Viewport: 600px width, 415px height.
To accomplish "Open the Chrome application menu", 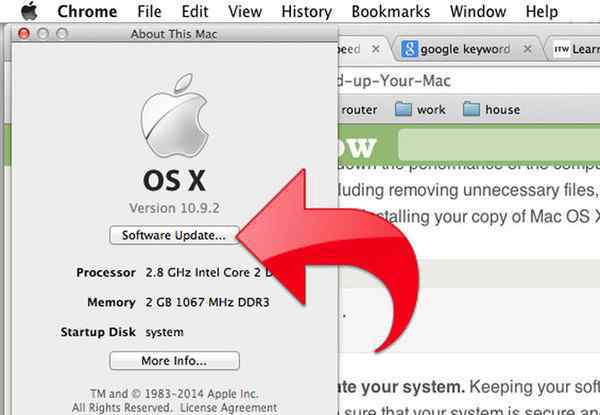I will click(x=87, y=11).
